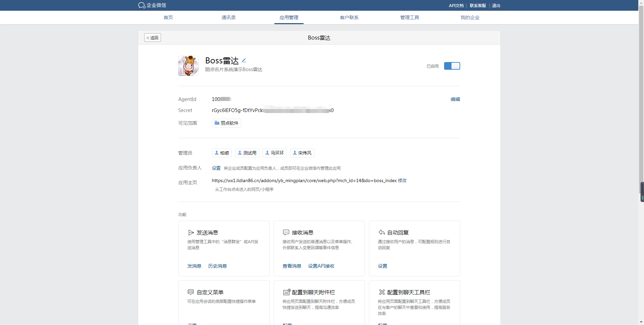Screen dimensions: 644x325
Task: Click 设置 under 自动回复
Action: [382, 266]
